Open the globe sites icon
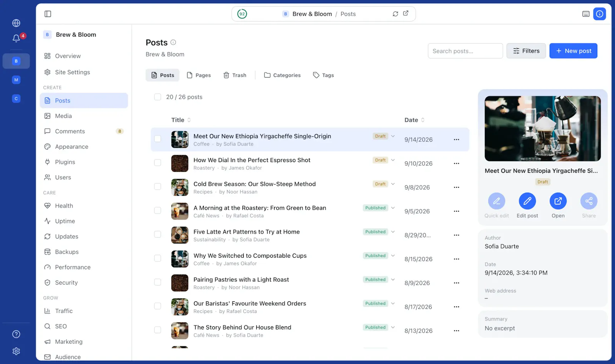The height and width of the screenshot is (364, 615). pos(16,23)
